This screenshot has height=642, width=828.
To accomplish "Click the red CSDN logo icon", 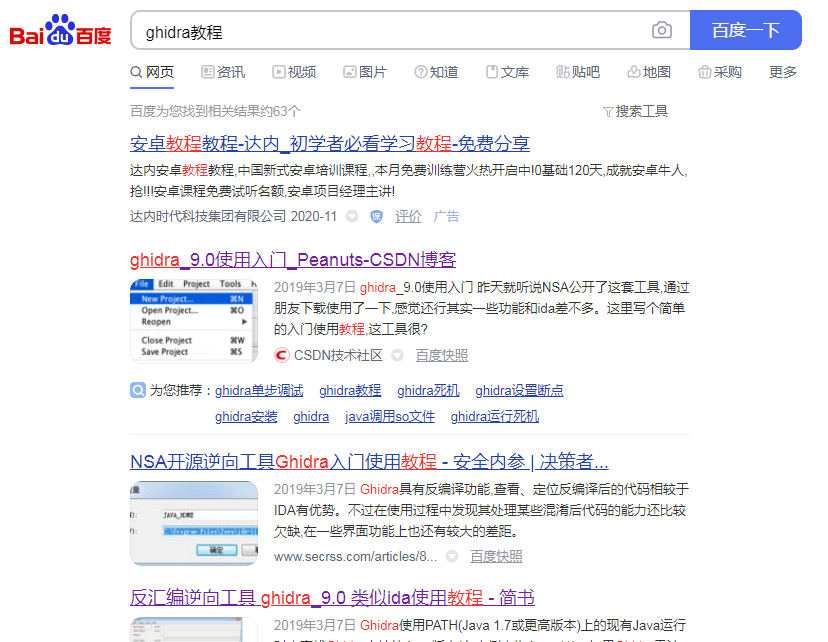I will point(281,355).
